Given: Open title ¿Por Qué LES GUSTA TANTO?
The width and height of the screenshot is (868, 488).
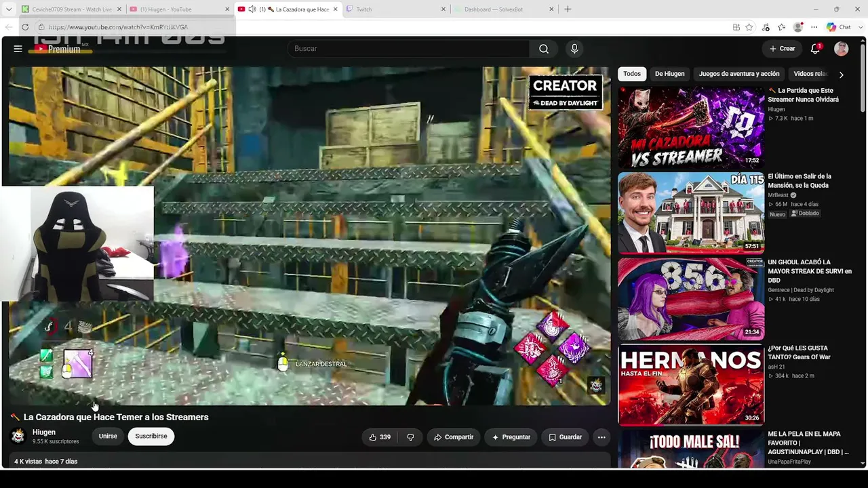Looking at the screenshot, I should point(799,352).
